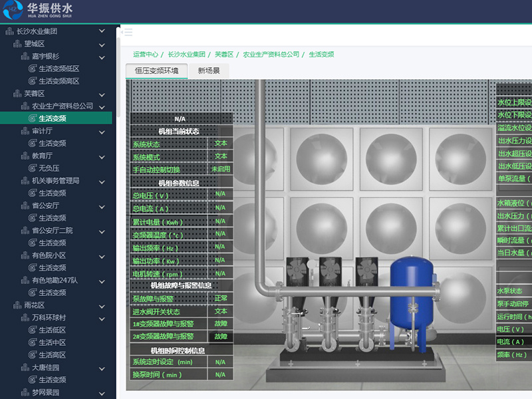Collapse the 望城区 chevron
This screenshot has width=532, height=399.
[x=102, y=45]
